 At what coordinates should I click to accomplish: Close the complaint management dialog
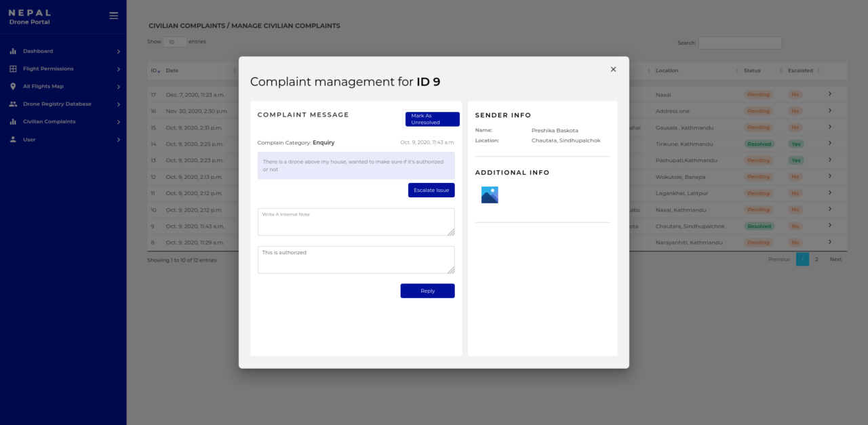point(613,69)
